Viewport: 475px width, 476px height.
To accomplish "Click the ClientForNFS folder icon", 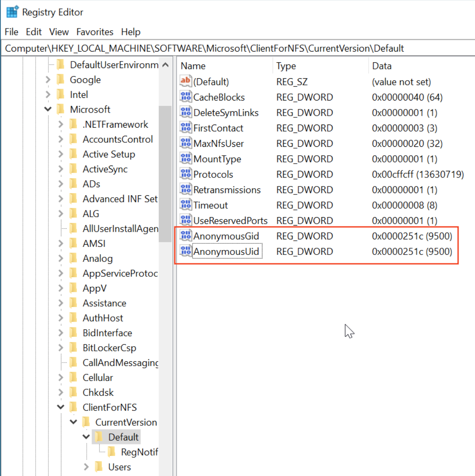I will coord(74,407).
